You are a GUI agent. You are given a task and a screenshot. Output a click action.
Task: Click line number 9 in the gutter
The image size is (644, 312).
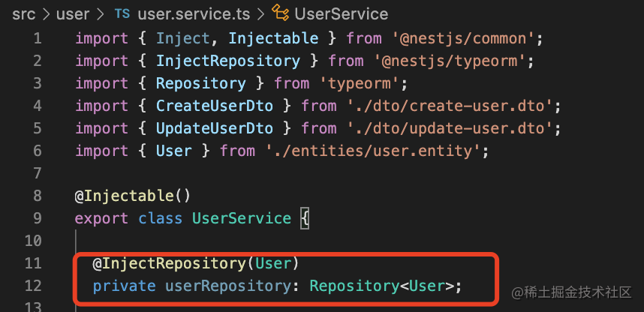coord(38,218)
